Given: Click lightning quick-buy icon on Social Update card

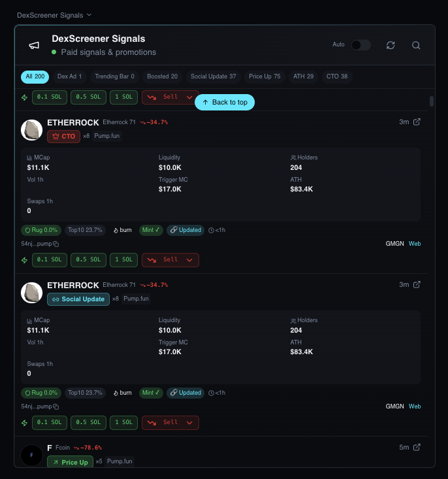Looking at the screenshot, I should (24, 423).
